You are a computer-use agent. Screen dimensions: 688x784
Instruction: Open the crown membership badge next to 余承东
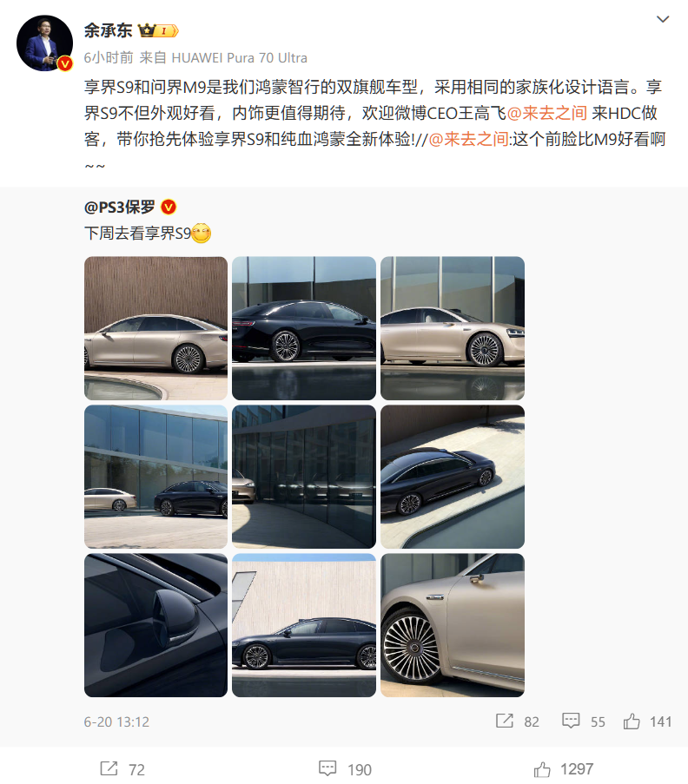coord(158,30)
